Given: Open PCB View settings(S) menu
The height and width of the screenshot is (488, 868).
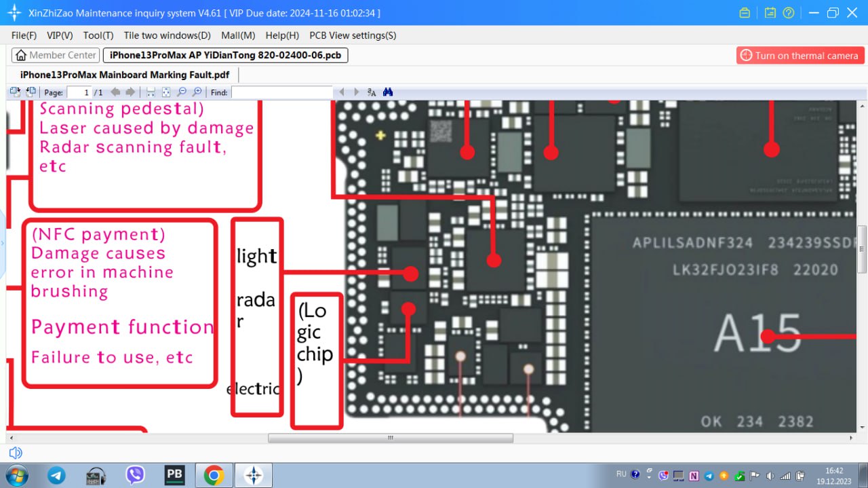Looking at the screenshot, I should [x=353, y=35].
